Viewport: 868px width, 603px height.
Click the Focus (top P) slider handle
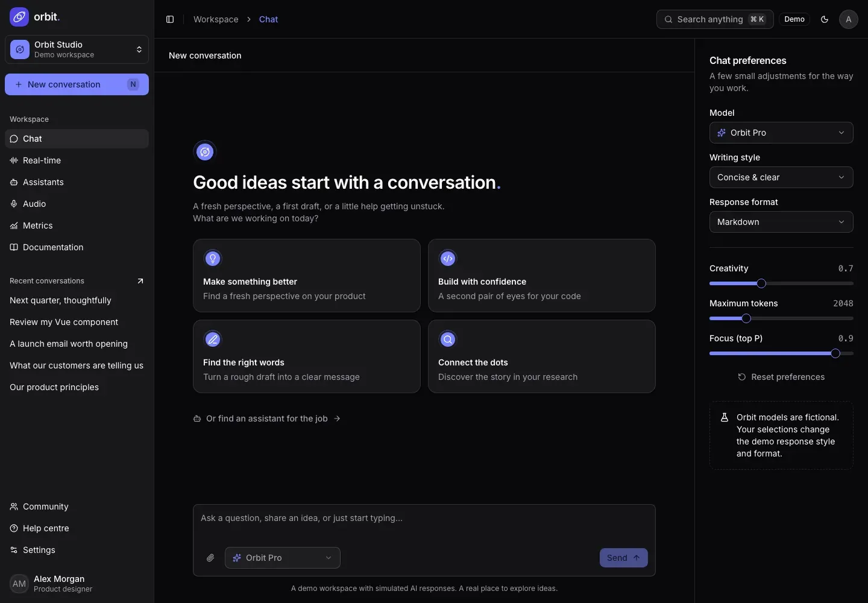[835, 353]
